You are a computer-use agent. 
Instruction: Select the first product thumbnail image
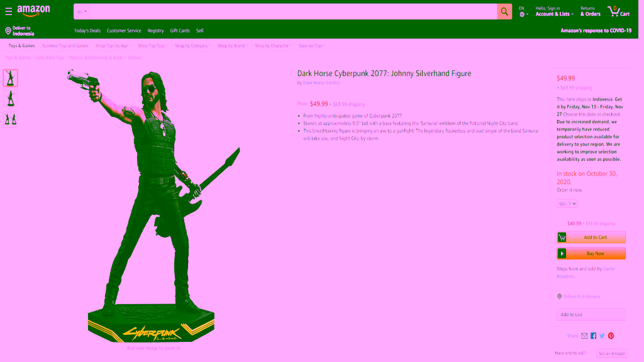tap(11, 78)
